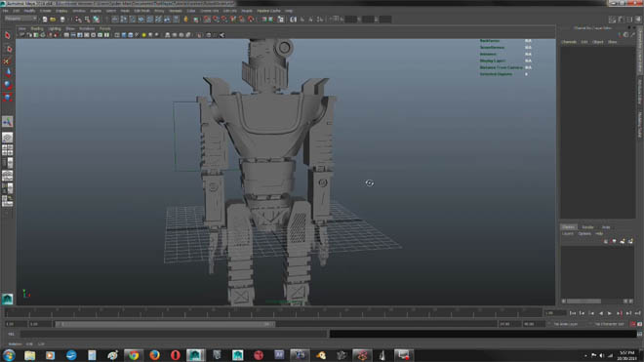Image resolution: width=644 pixels, height=362 pixels.
Task: Pick the Move tool in toolbox
Action: coord(8,73)
